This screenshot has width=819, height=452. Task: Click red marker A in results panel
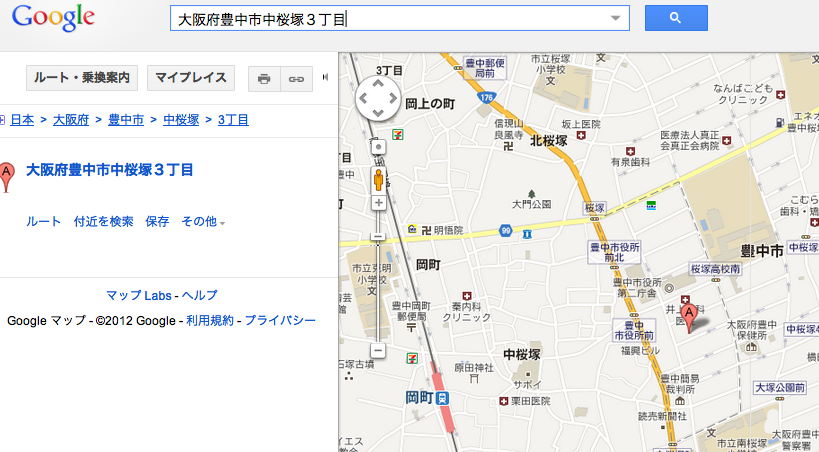tap(6, 177)
